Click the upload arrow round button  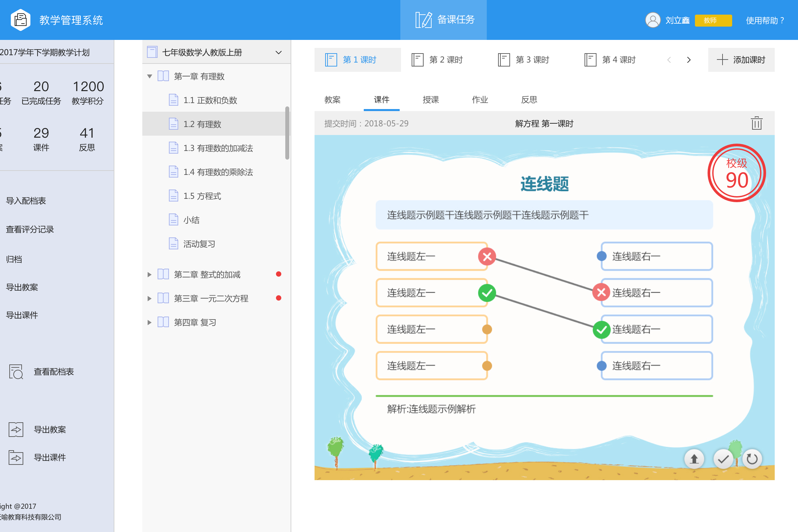[694, 459]
